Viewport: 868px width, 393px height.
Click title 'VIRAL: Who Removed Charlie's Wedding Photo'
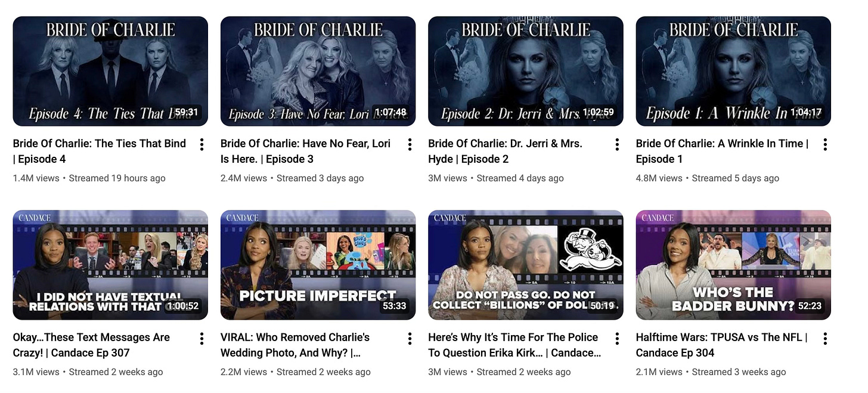pos(295,345)
